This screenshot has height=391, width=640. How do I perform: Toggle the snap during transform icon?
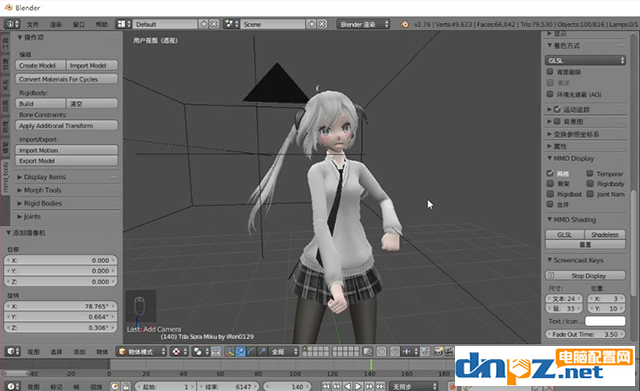pos(395,351)
